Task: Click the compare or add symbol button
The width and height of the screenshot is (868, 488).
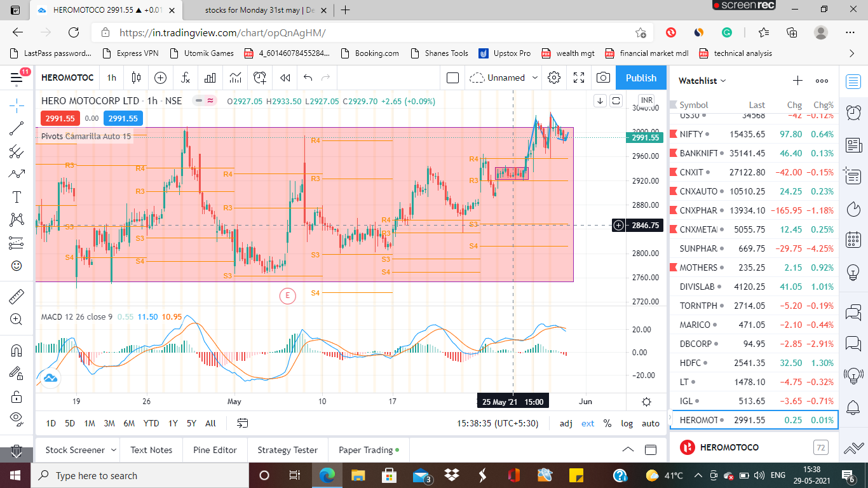Action: pos(161,78)
